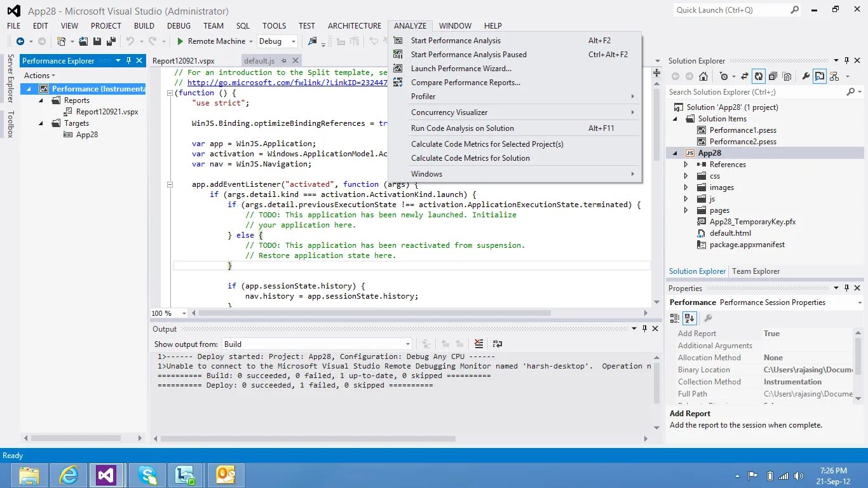Open Internet Explorer from the taskbar

(69, 475)
